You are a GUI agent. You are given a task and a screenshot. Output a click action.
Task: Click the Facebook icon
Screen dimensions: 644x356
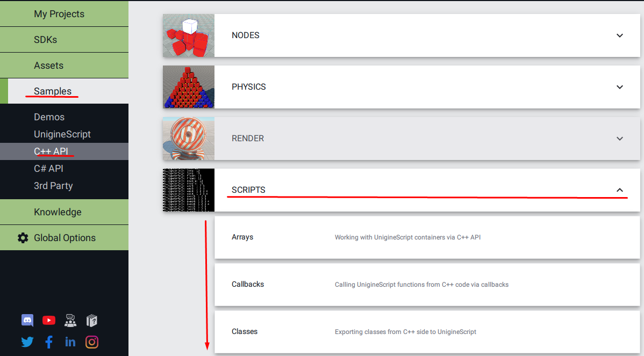49,342
